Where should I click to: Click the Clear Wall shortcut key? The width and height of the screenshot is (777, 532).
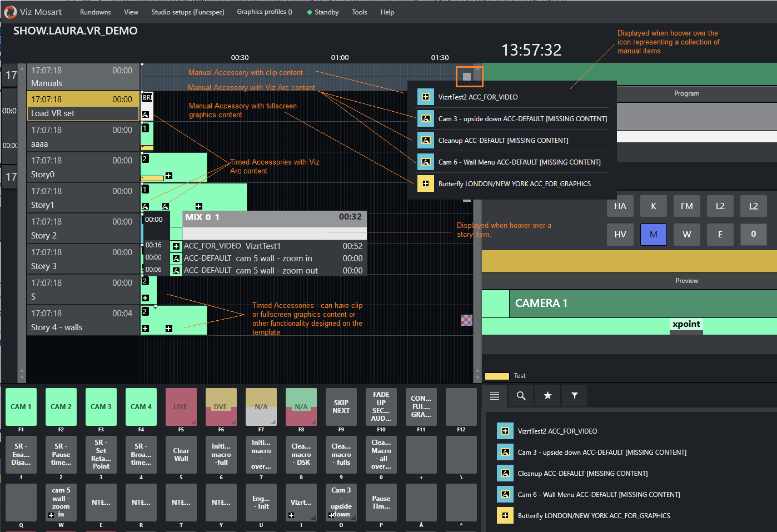pyautogui.click(x=181, y=455)
